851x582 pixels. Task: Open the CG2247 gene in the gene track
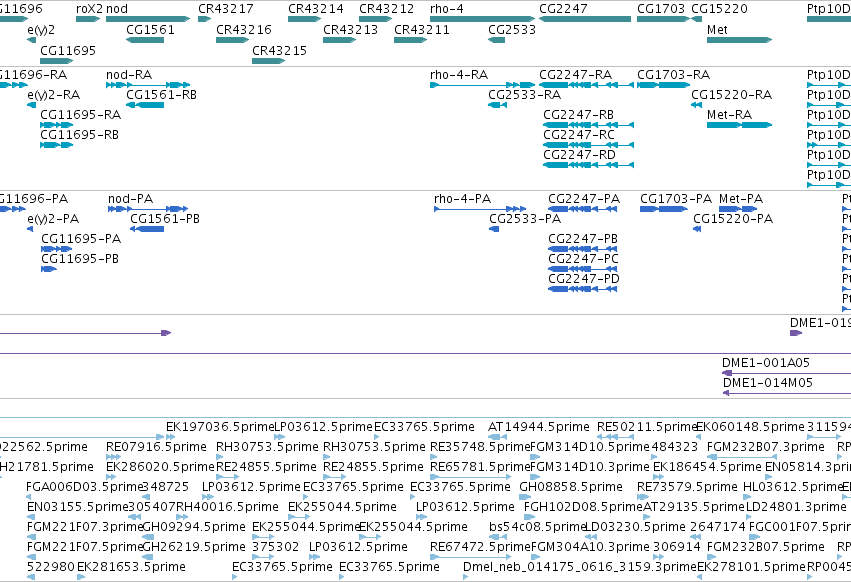[x=585, y=19]
